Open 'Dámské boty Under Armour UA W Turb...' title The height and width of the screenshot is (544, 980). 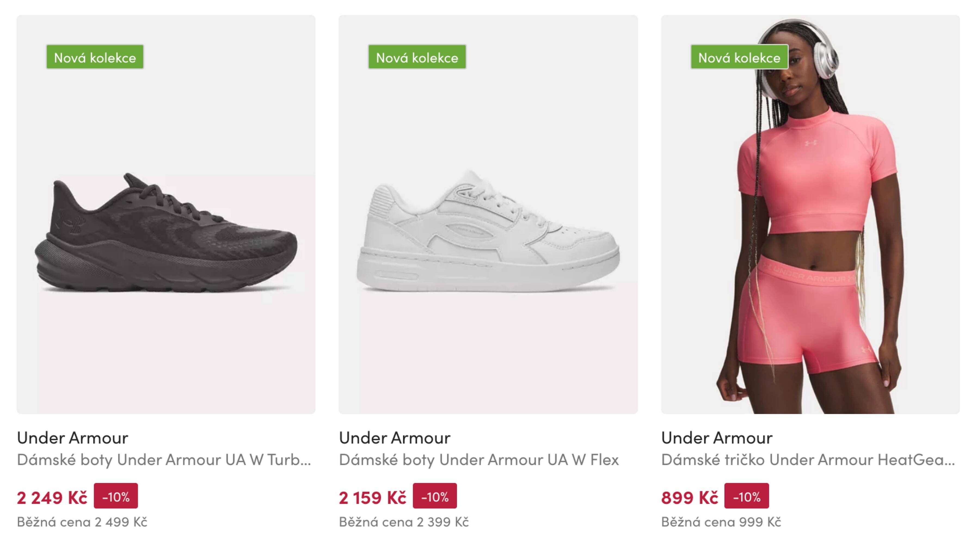[164, 460]
